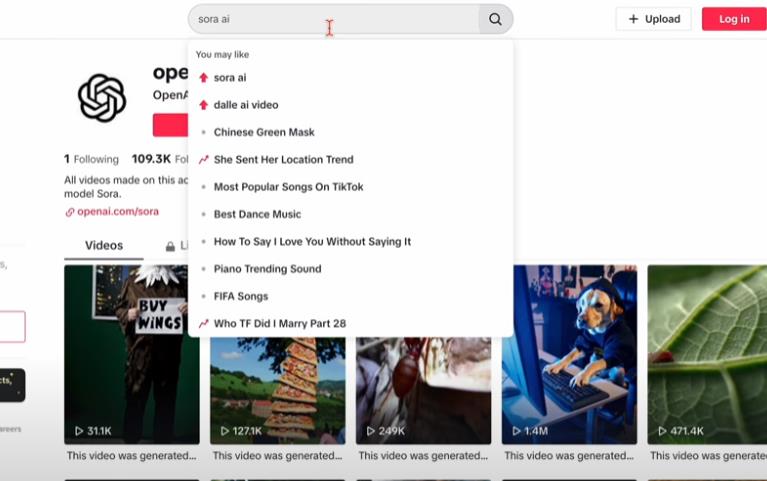Open the Upload button

point(654,19)
